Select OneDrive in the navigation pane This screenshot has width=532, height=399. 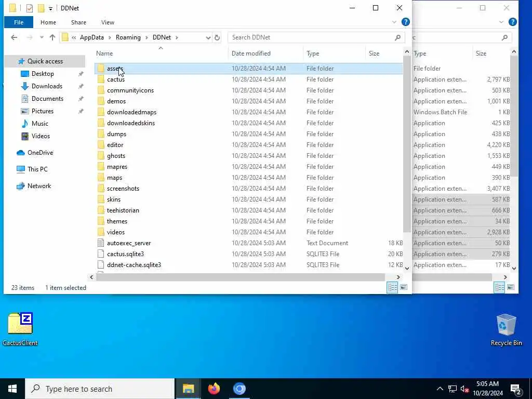40,153
